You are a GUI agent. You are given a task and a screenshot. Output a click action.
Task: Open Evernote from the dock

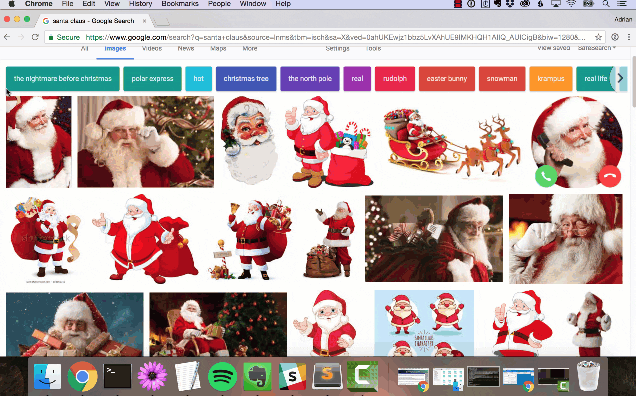(257, 376)
